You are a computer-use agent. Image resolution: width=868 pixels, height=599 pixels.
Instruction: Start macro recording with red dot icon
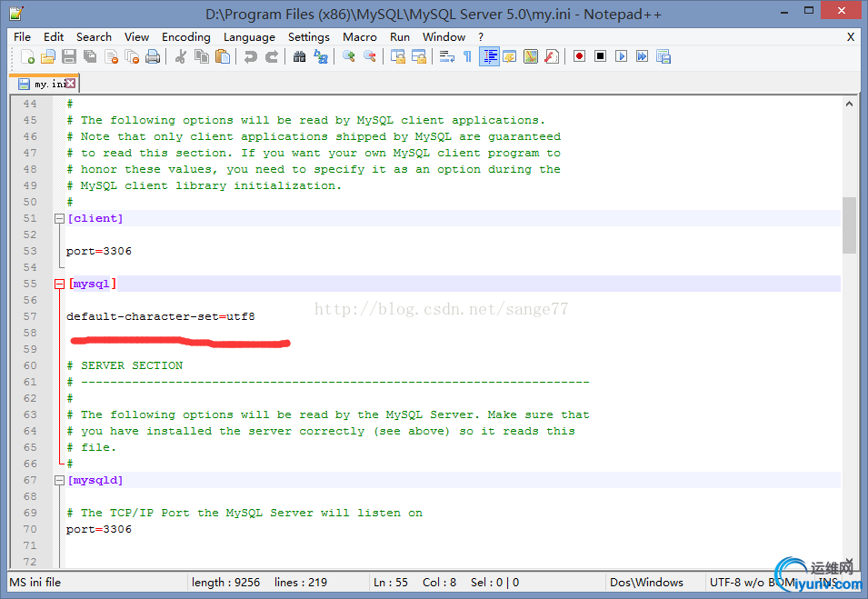580,56
